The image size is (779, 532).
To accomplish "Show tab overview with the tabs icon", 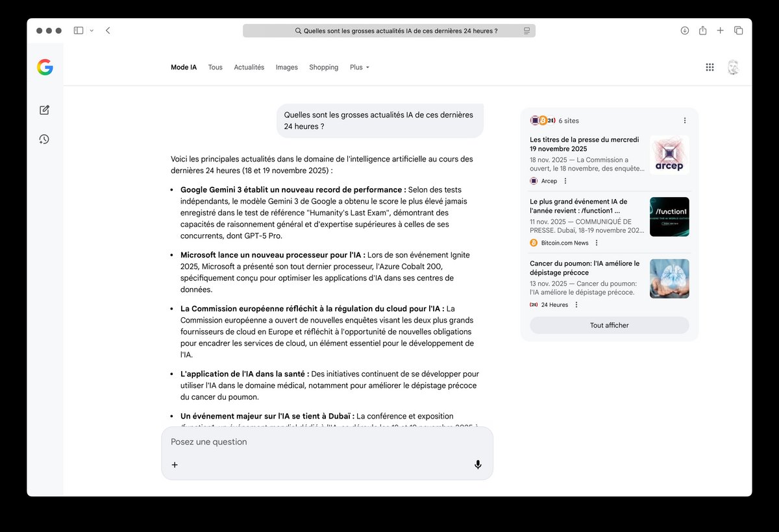I will pyautogui.click(x=739, y=30).
